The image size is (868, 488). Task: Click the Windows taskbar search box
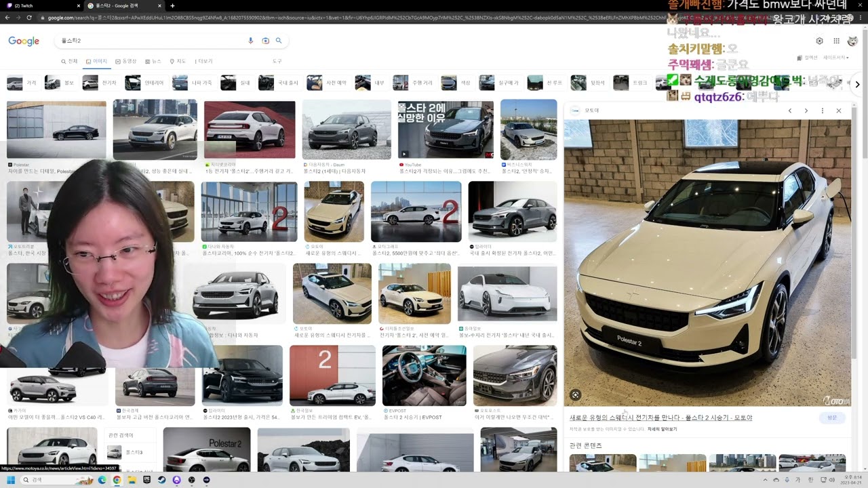tap(58, 480)
